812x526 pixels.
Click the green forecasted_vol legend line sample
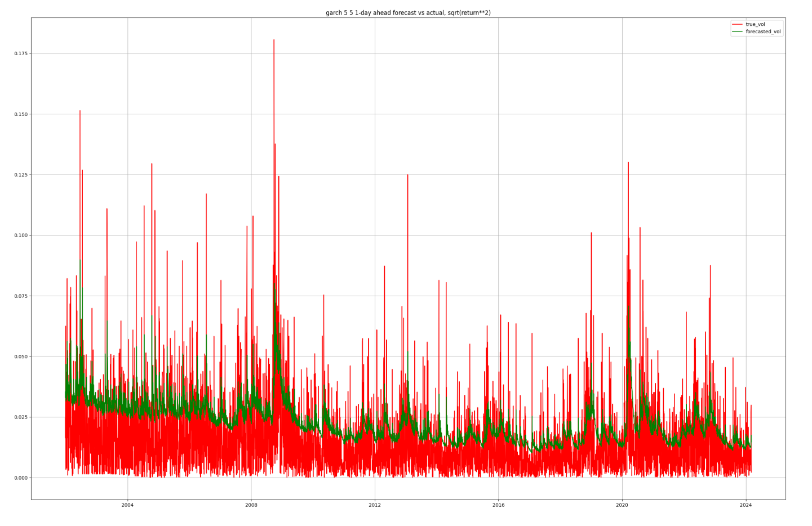point(737,32)
